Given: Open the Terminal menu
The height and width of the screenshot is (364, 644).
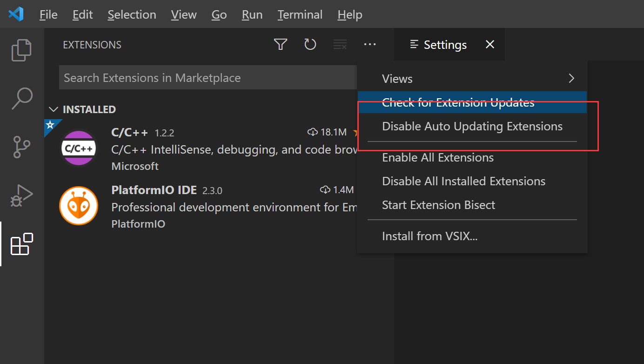Looking at the screenshot, I should [x=300, y=14].
